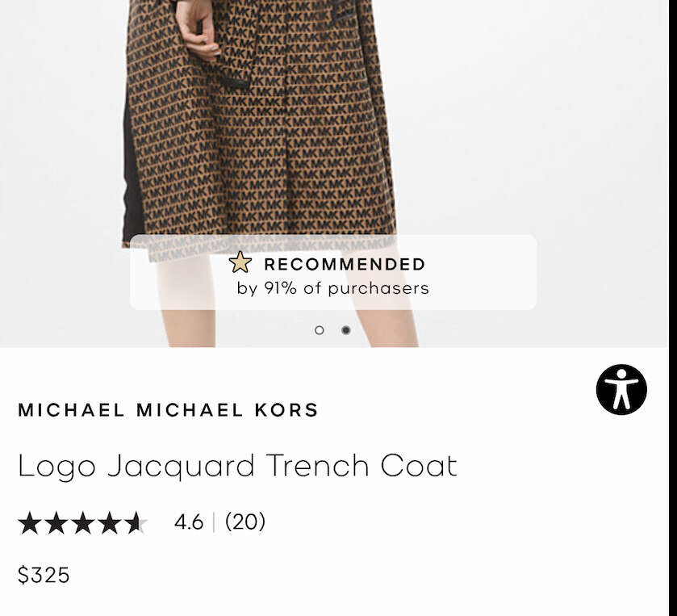Click the second rating star
Screen dimensions: 677x616
pyautogui.click(x=56, y=522)
